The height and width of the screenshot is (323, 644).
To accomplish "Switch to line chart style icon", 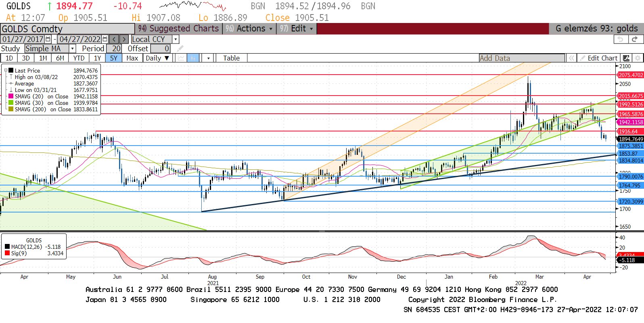I will point(181,58).
